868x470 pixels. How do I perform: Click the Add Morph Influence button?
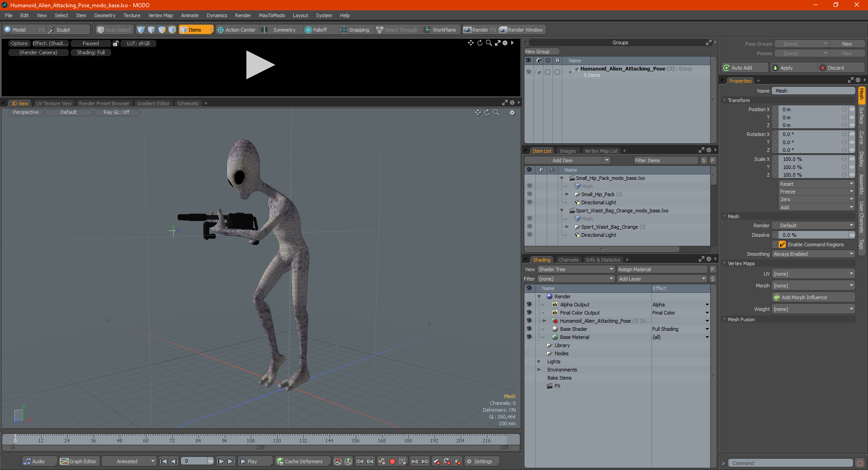click(x=813, y=297)
